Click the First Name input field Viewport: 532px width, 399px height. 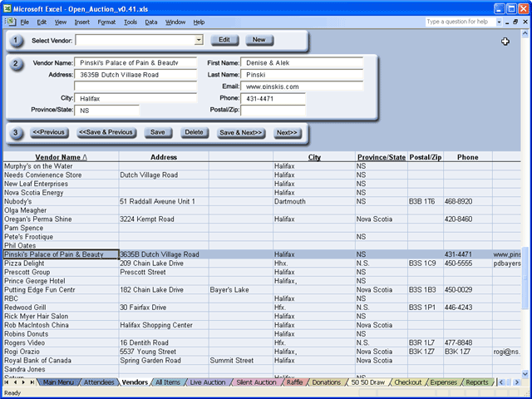pos(302,63)
